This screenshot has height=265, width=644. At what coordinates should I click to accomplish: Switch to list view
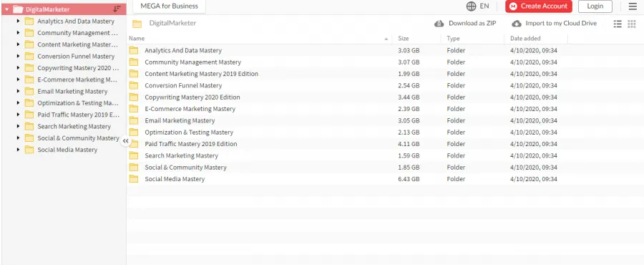[618, 24]
